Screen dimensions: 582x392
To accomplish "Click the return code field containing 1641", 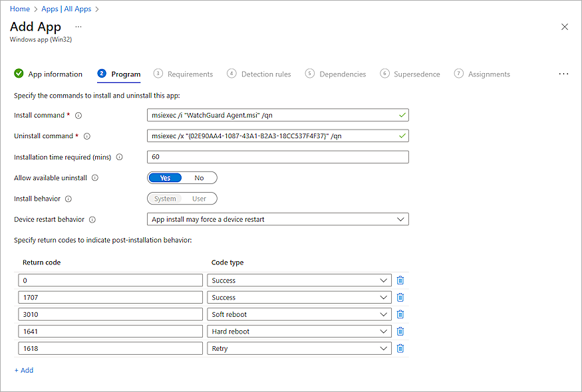I will point(110,332).
